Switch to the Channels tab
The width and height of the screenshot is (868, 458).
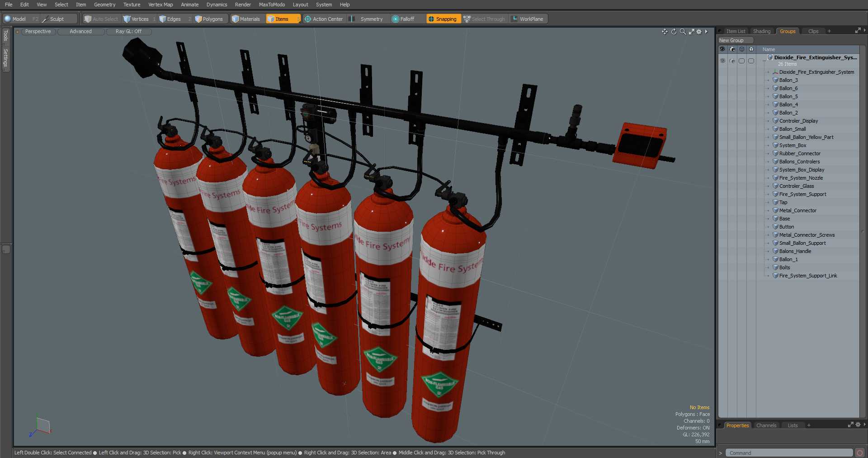(x=766, y=425)
